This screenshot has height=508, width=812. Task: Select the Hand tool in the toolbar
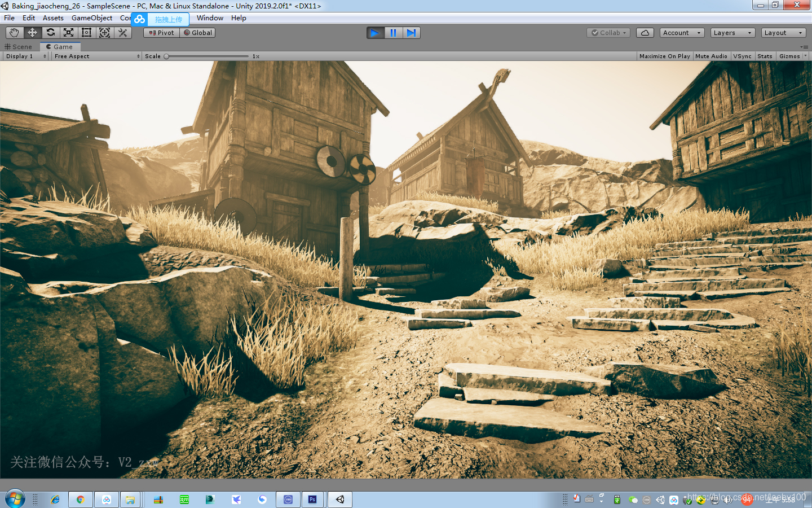(14, 33)
